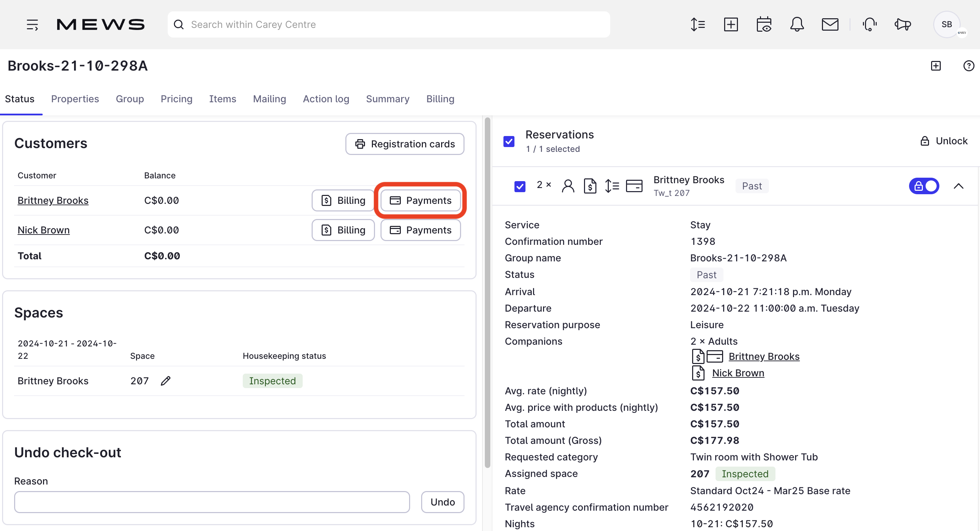980x531 pixels.
Task: Click the calendar with eye icon
Action: point(763,25)
